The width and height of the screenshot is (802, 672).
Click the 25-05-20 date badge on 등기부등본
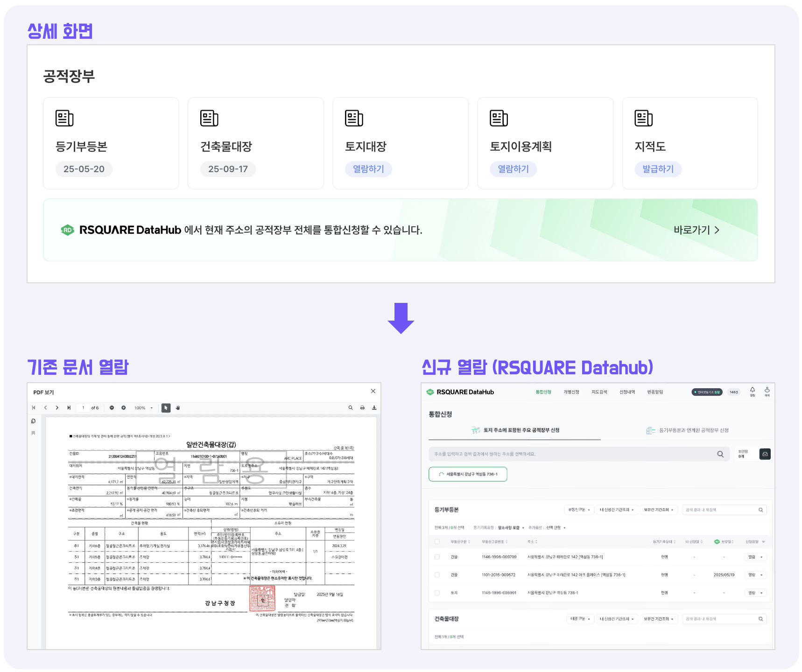(84, 169)
